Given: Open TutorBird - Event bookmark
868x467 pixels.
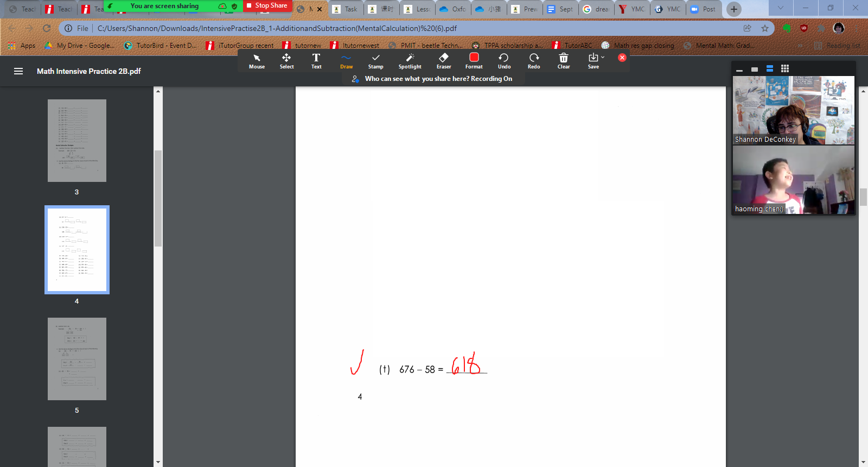Looking at the screenshot, I should (161, 46).
